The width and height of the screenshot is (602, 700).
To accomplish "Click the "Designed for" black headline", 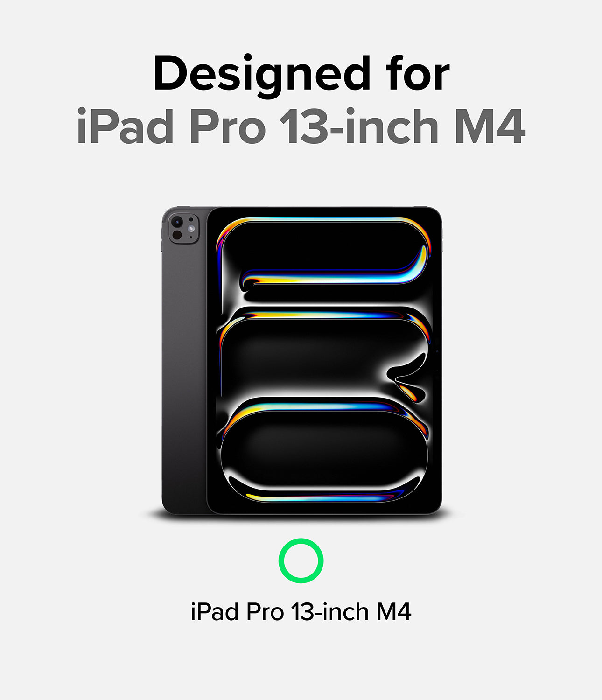I will pos(301,75).
